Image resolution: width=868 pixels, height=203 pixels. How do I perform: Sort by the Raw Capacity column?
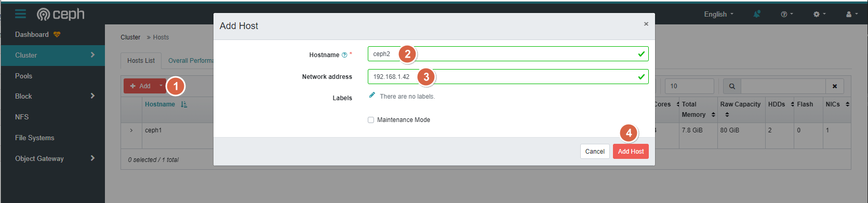[x=741, y=110]
